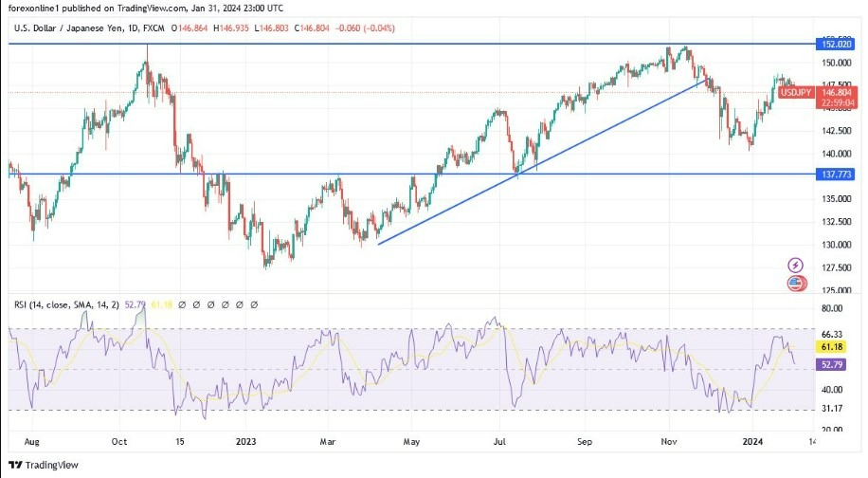
Task: Click the May label on time axis
Action: click(x=411, y=442)
